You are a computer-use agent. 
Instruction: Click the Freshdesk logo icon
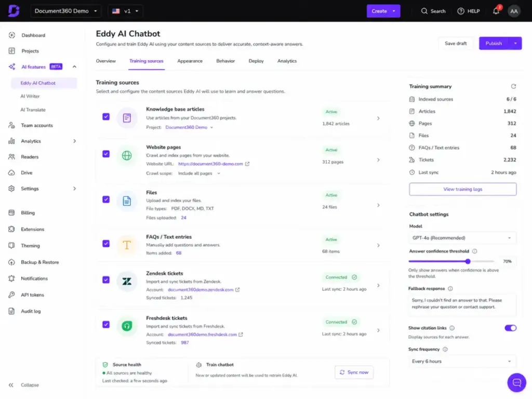point(127,326)
